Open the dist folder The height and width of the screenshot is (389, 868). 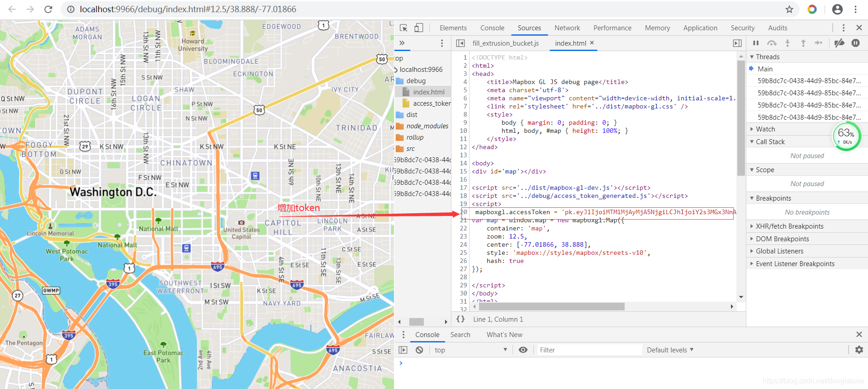click(x=412, y=115)
